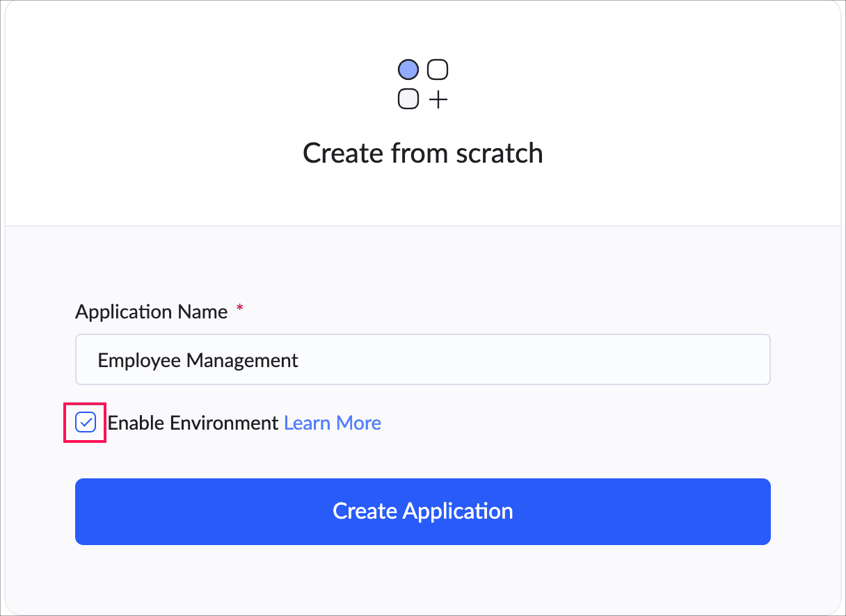Click the blue circle in the header icon
Viewport: 846px width, 616px height.
pyautogui.click(x=408, y=70)
